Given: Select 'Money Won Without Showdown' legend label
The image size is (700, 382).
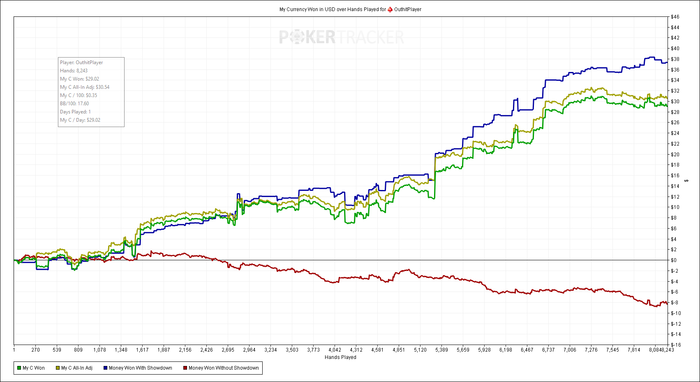Looking at the screenshot, I should [x=223, y=368].
